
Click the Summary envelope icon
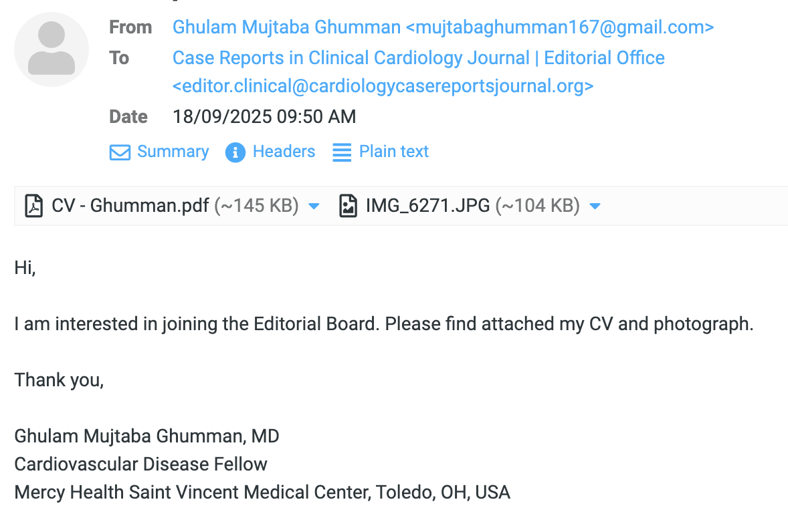120,152
